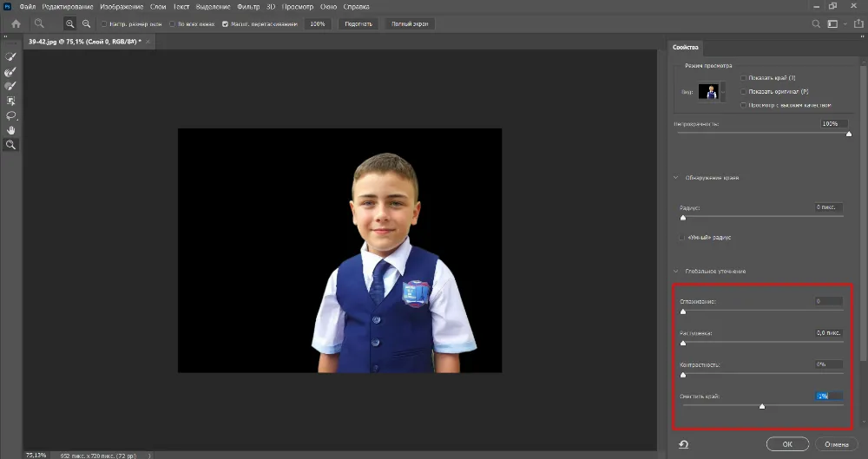868x459 pixels.
Task: Click the Home icon in options bar
Action: pos(16,23)
